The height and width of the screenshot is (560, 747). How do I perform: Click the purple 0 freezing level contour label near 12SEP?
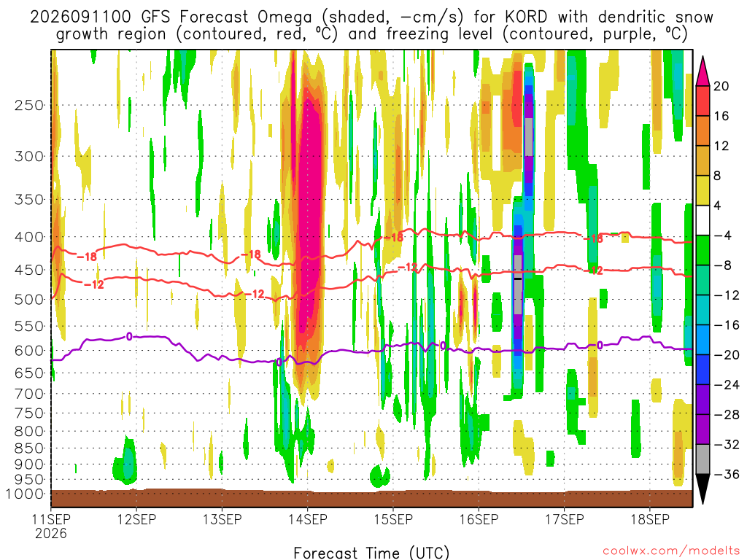(x=129, y=337)
